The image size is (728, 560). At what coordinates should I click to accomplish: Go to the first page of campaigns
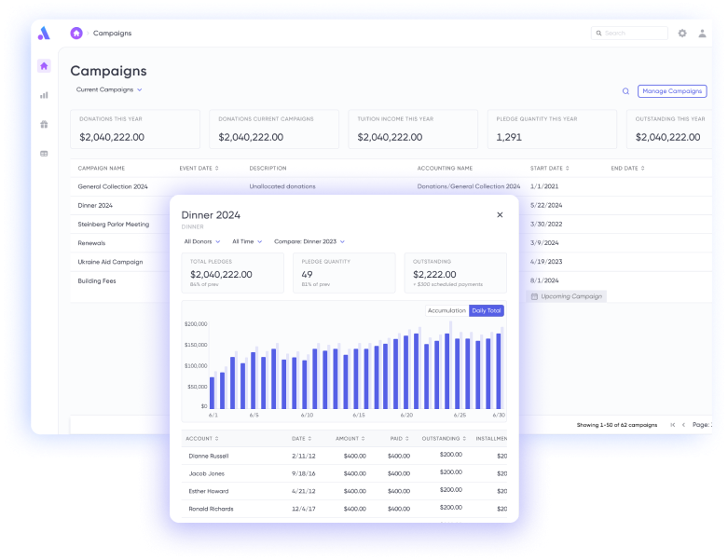click(673, 424)
